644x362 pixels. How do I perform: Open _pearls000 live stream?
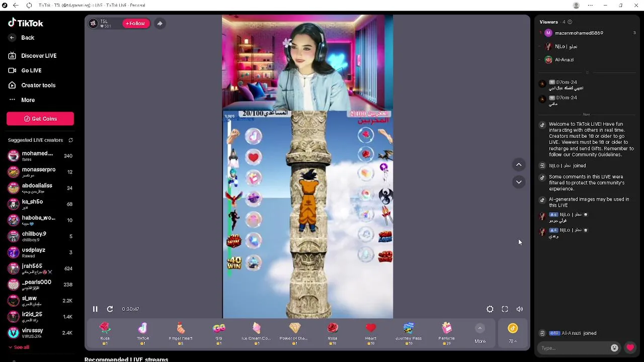point(40,285)
